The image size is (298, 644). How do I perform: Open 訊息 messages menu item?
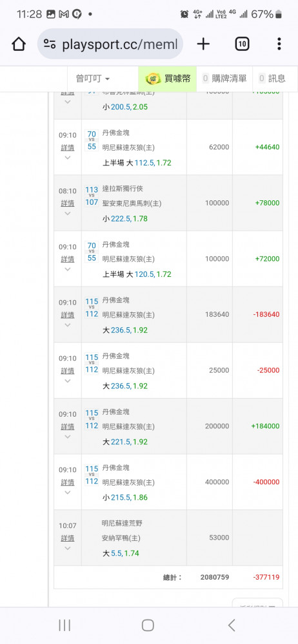[272, 79]
